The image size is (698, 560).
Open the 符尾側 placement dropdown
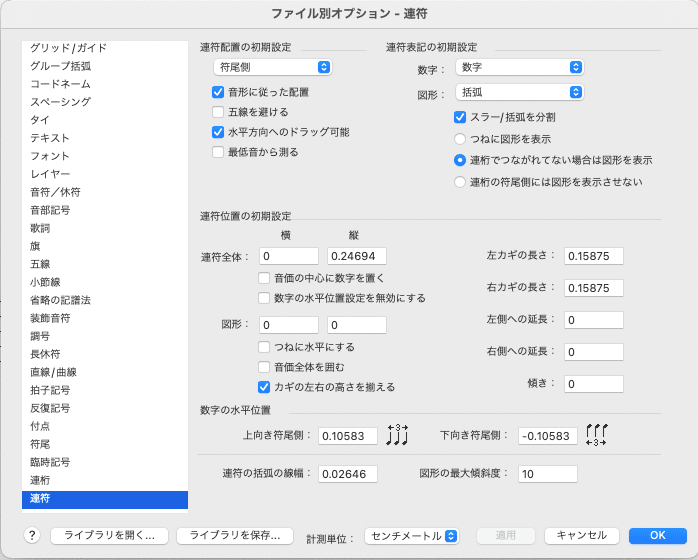coord(273,67)
